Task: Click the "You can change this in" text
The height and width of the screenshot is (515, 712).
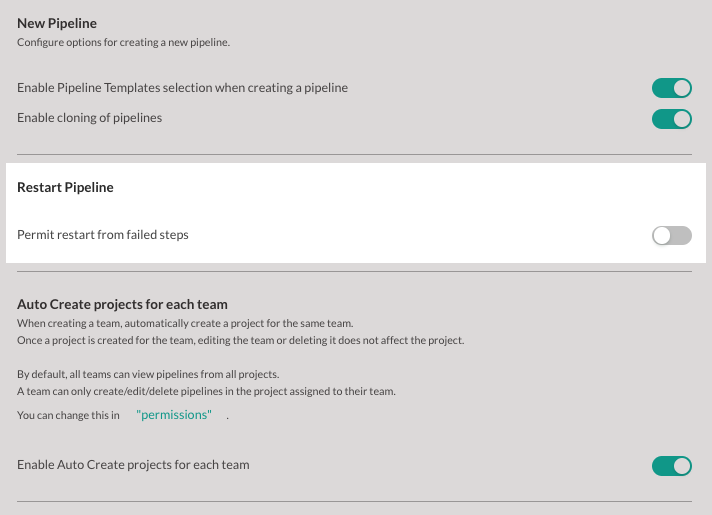Action: (69, 415)
